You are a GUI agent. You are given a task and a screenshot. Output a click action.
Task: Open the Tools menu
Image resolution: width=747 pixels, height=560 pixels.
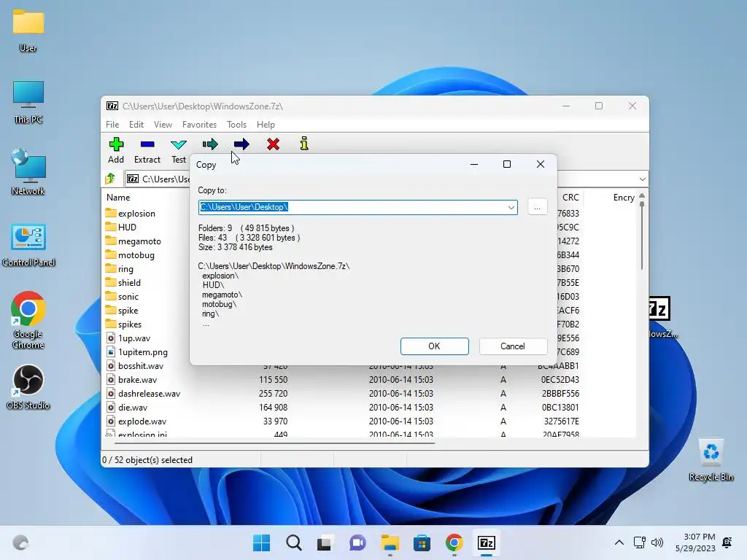coord(236,124)
